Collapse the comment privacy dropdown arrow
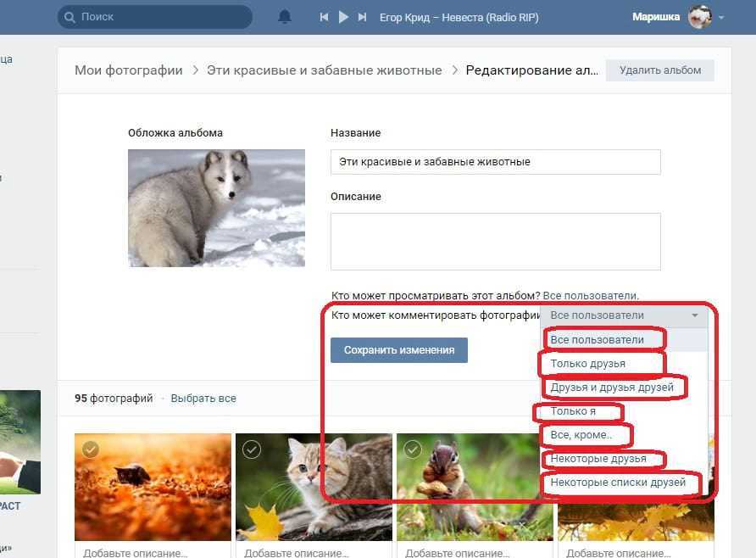The height and width of the screenshot is (558, 756). 695,315
